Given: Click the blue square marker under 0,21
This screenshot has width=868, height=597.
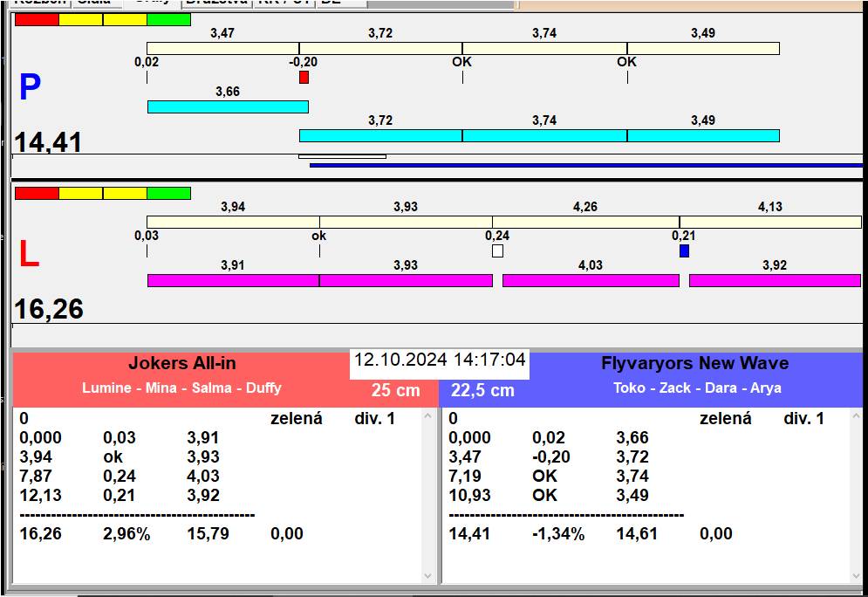Looking at the screenshot, I should pyautogui.click(x=684, y=251).
